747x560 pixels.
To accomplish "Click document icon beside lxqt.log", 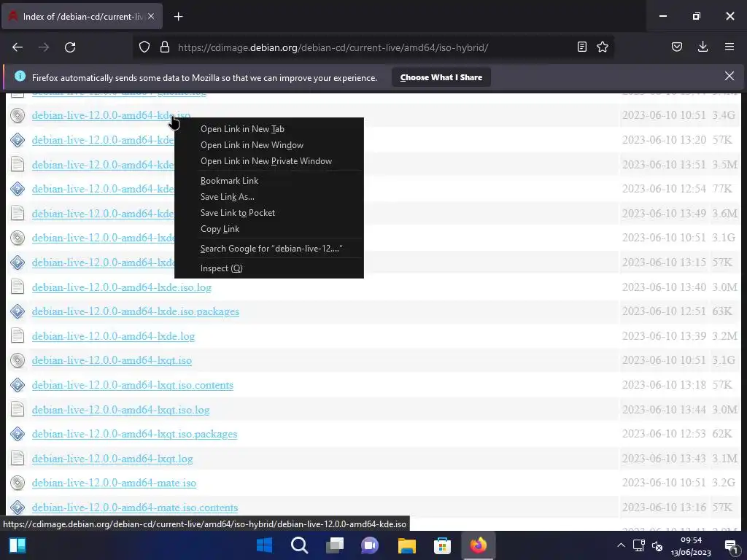I will [x=18, y=459].
